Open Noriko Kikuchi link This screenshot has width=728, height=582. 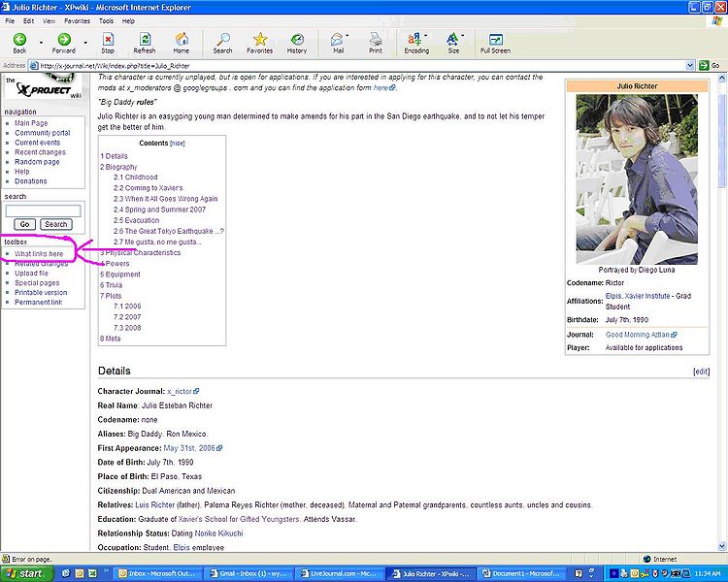[x=218, y=533]
